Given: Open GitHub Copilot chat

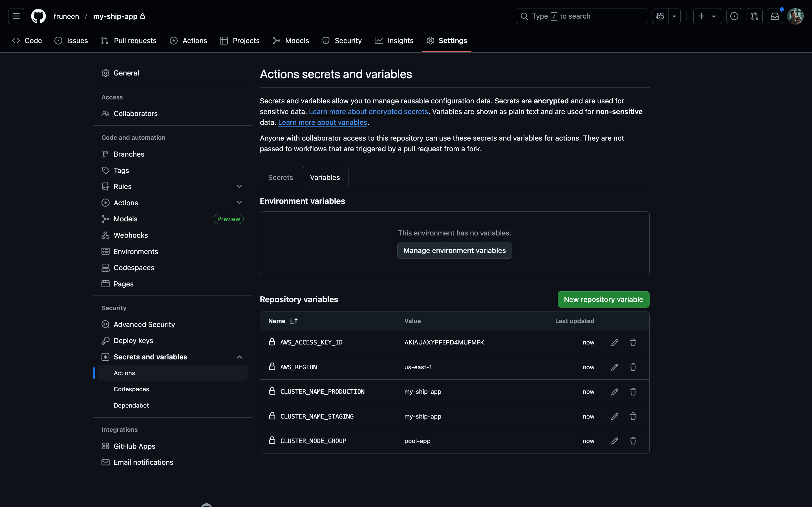Looking at the screenshot, I should [660, 16].
